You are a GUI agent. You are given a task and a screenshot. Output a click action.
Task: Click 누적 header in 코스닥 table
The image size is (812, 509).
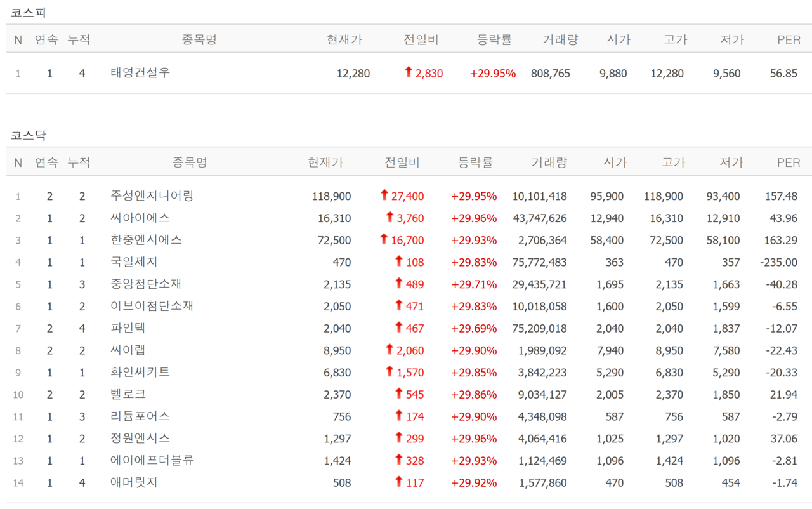point(79,162)
